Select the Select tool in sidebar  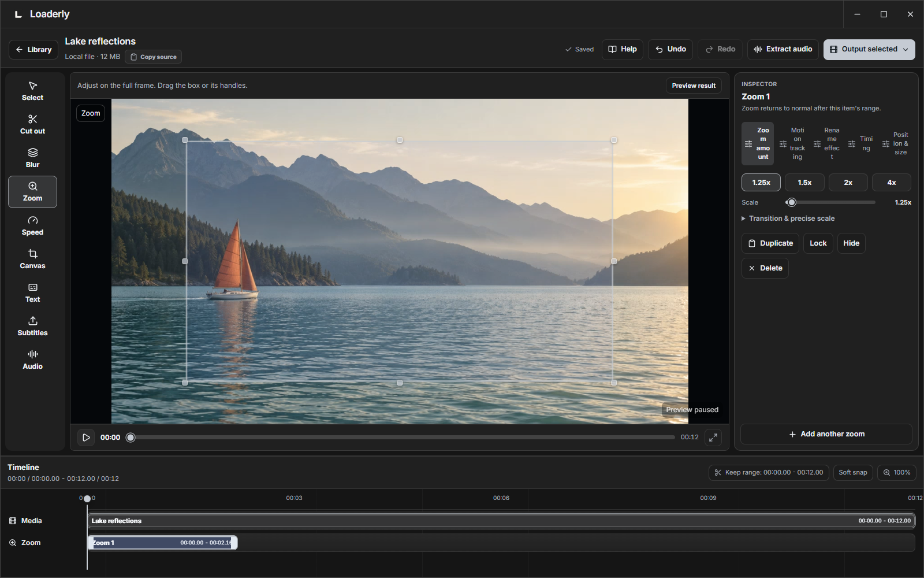click(32, 91)
